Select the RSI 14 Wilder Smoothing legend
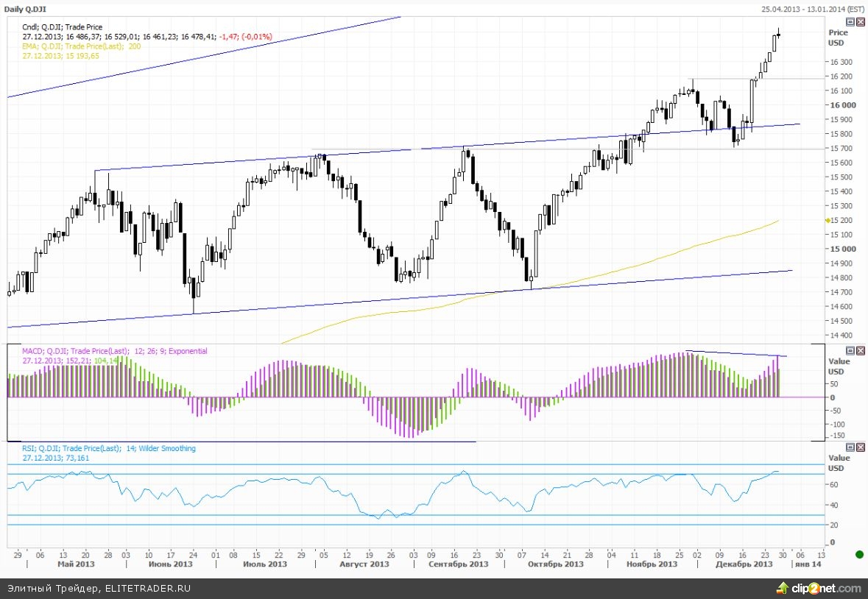This screenshot has width=868, height=599. [x=109, y=448]
